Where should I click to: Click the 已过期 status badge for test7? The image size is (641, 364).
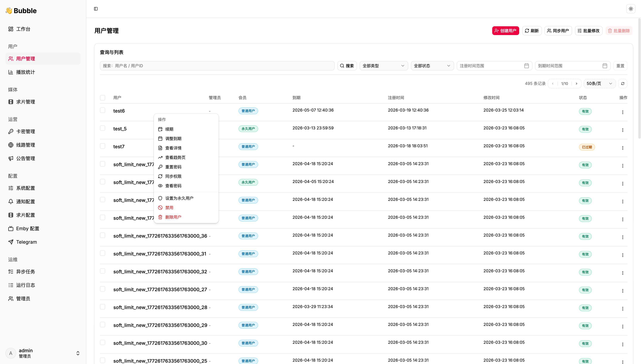[587, 147]
